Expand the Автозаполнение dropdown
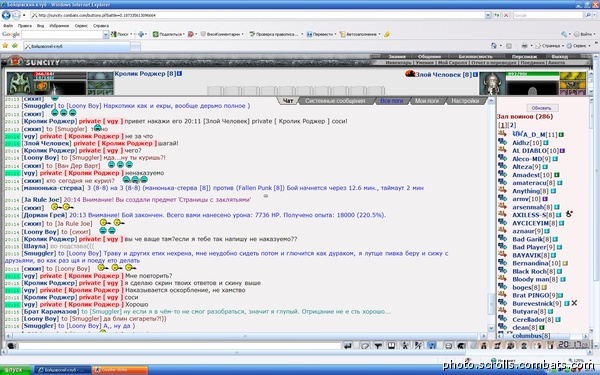 point(380,34)
